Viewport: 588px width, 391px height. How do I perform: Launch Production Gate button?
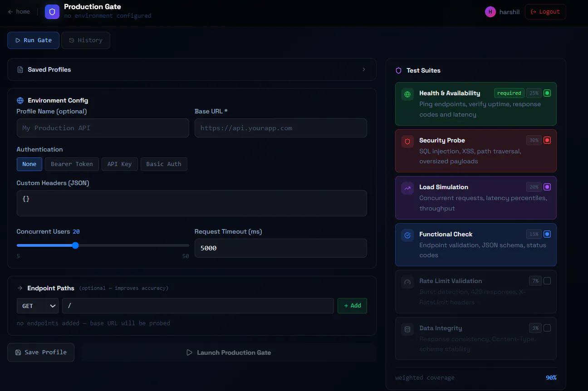[x=228, y=352]
